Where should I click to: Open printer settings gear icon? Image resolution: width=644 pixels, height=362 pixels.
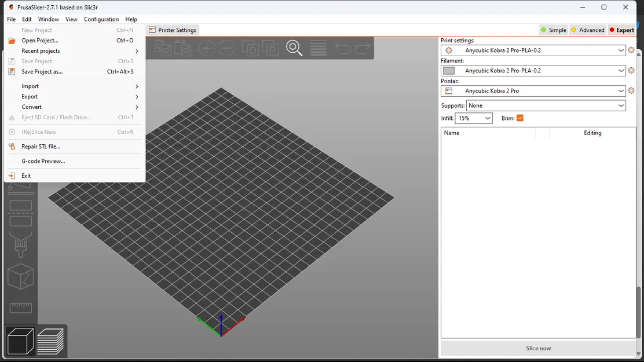[x=631, y=90]
